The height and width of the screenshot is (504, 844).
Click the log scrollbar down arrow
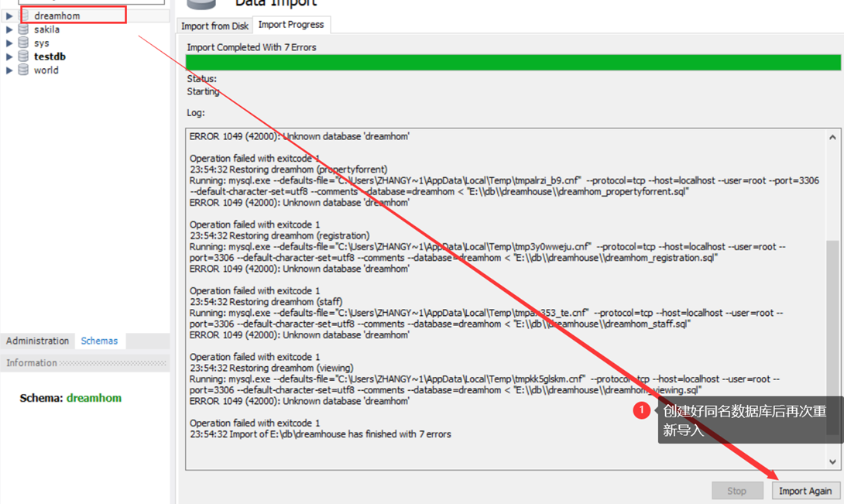(833, 463)
